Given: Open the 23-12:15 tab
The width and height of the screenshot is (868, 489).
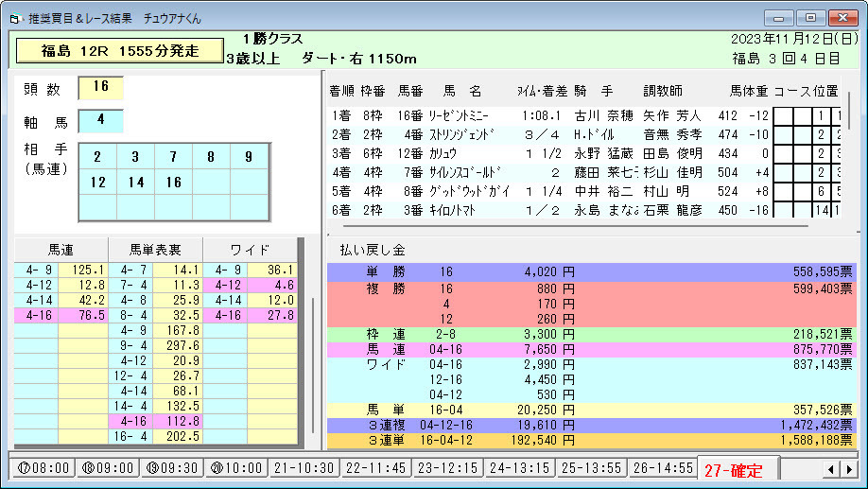Looking at the screenshot, I should click(x=445, y=468).
